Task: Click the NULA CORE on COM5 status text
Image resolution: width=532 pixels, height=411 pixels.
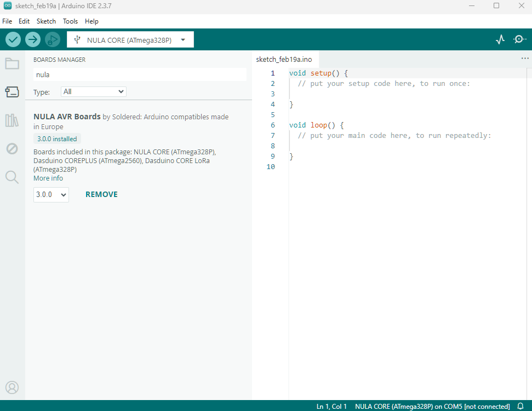Action: coord(432,406)
